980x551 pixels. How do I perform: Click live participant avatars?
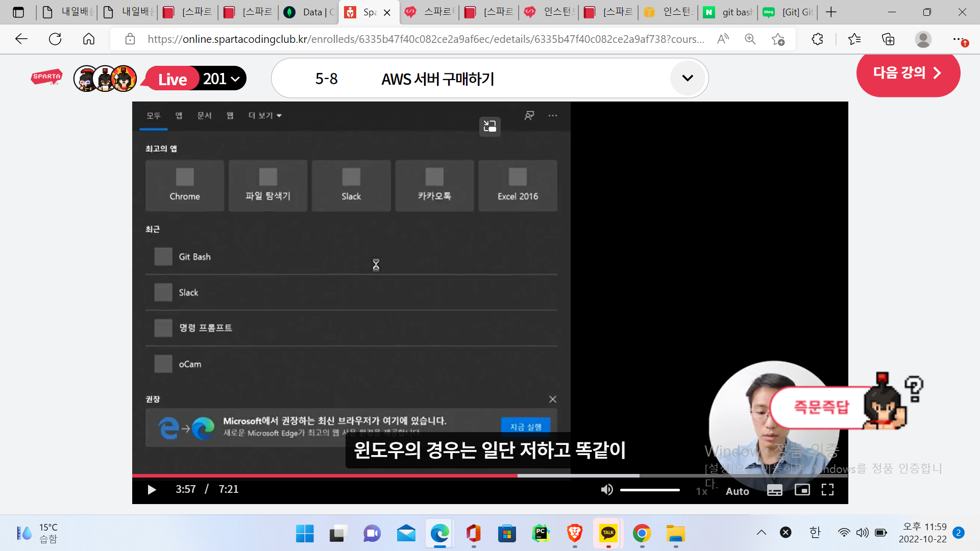pyautogui.click(x=105, y=79)
